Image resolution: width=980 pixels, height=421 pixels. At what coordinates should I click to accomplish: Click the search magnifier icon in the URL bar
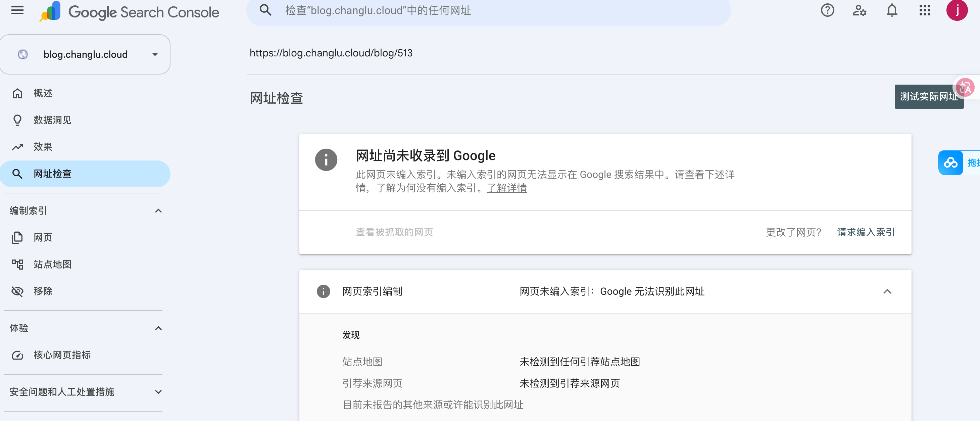(x=265, y=10)
